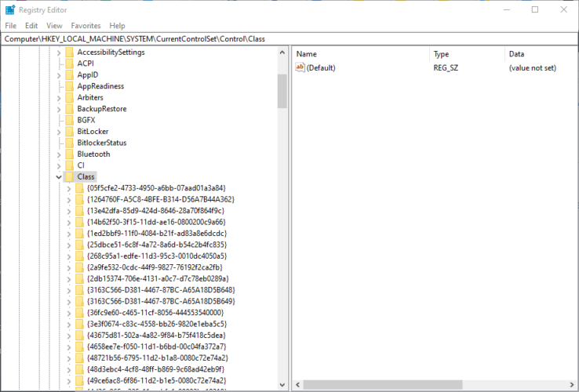Click folder icon of {2db15374-706e-4131-a0c7-d7c78eb0289a}
579x392 pixels.
(x=79, y=278)
